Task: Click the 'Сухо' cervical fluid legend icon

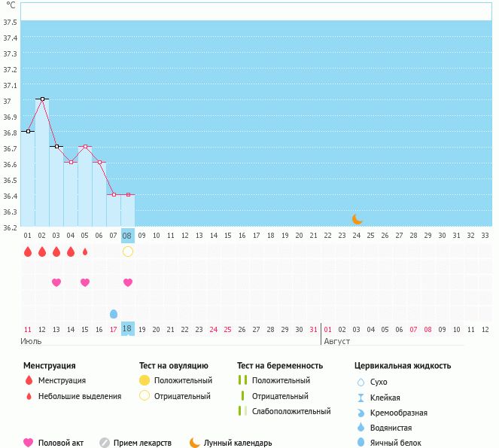Action: point(361,382)
